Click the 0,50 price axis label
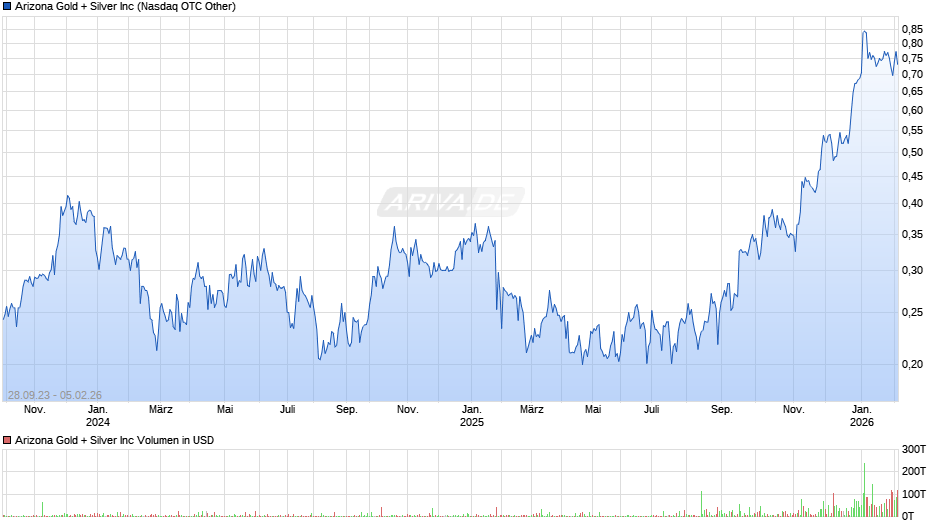 pos(912,152)
